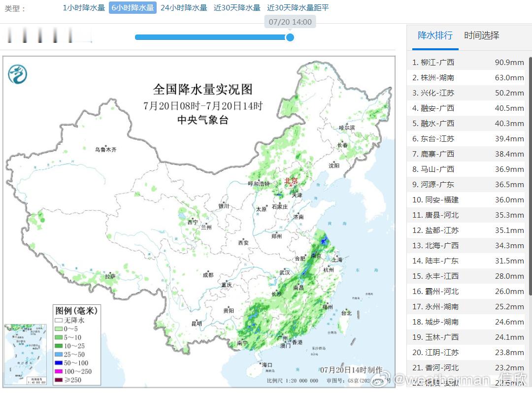Click the 100~250 legend color swatch
The image size is (532, 393).
coord(58,371)
